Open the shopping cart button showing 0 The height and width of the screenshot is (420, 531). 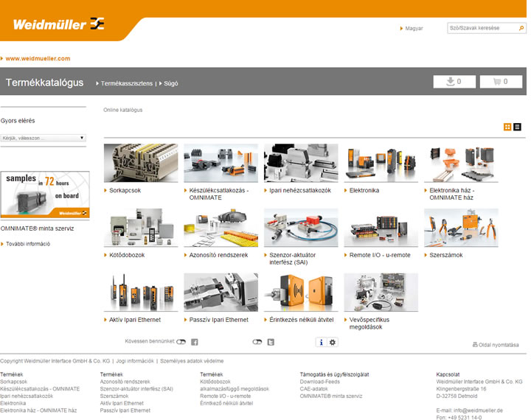tap(501, 82)
